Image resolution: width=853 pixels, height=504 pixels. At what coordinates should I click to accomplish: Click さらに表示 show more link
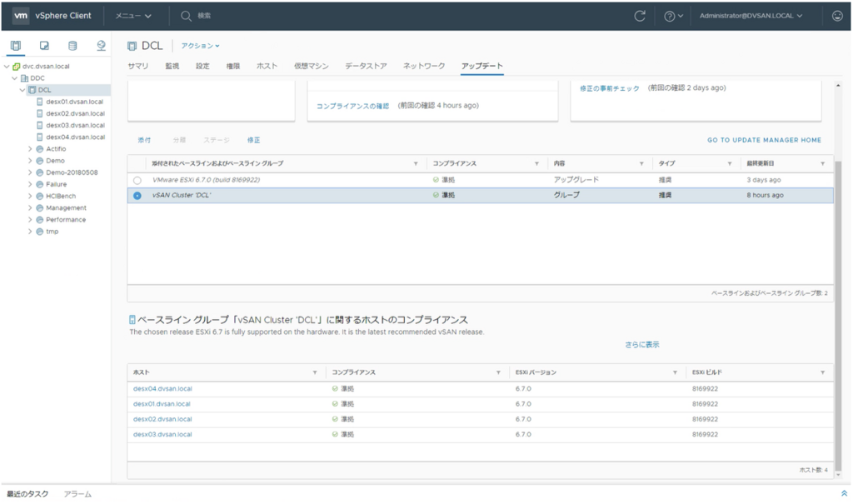[642, 345]
